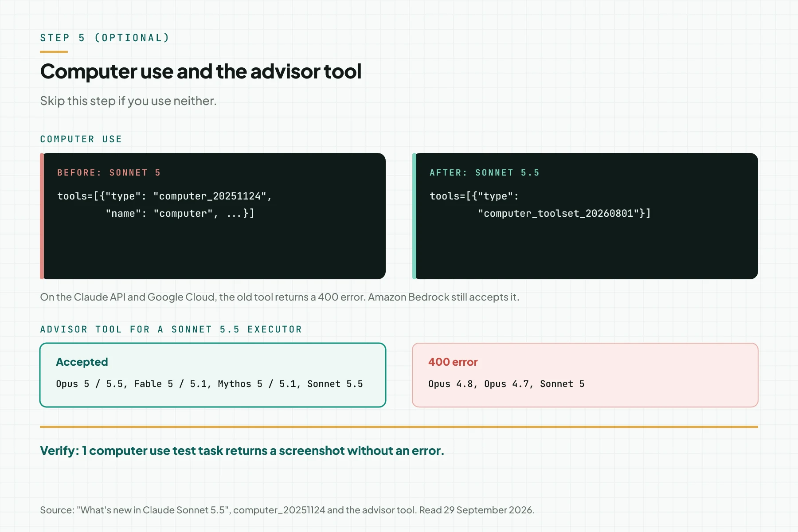
Task: Click the Source citation footer text
Action: (287, 510)
